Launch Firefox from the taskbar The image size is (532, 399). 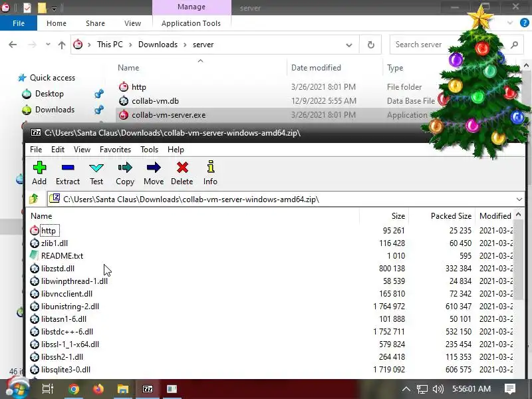click(98, 389)
